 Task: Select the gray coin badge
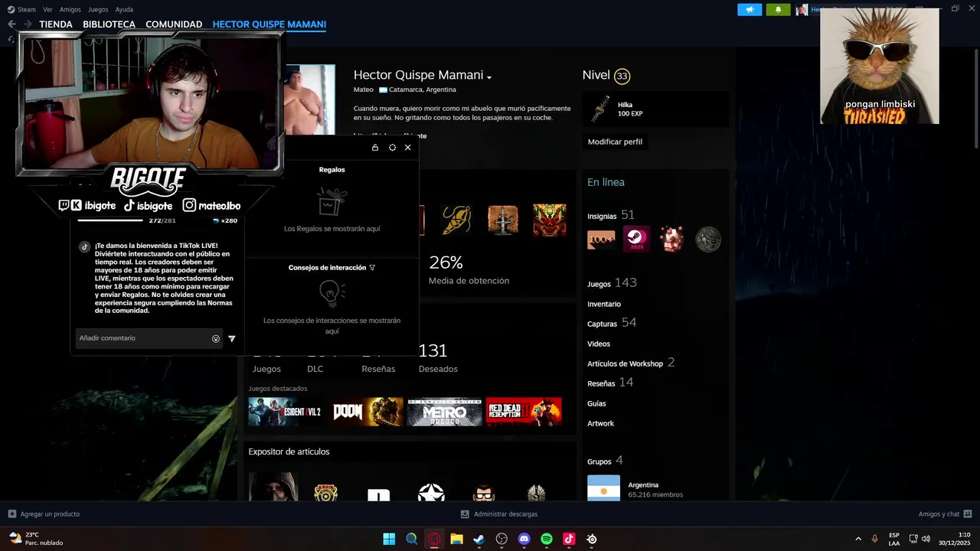(x=707, y=240)
